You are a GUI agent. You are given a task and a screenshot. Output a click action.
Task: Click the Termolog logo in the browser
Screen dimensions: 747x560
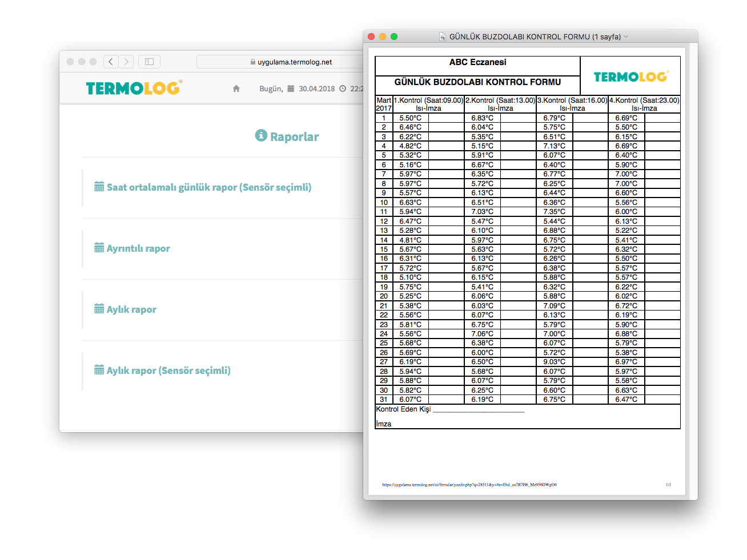click(134, 87)
